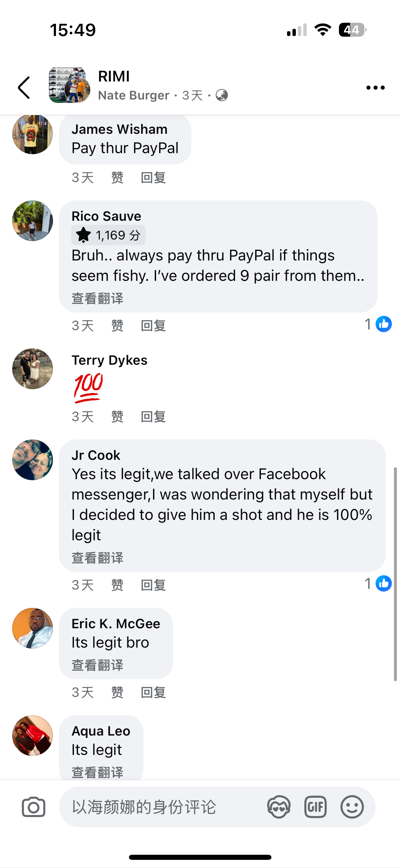Like James Wisham's comment with 赞
The height and width of the screenshot is (868, 400).
tap(117, 178)
